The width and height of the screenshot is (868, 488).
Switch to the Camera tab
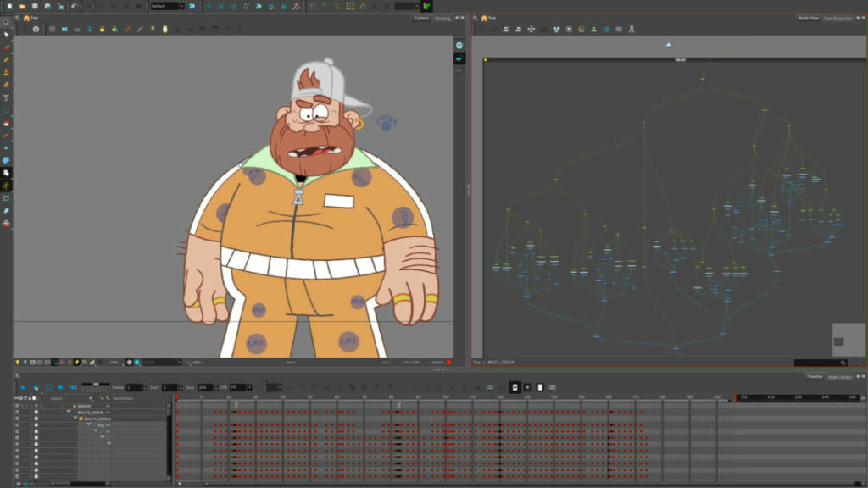[421, 19]
